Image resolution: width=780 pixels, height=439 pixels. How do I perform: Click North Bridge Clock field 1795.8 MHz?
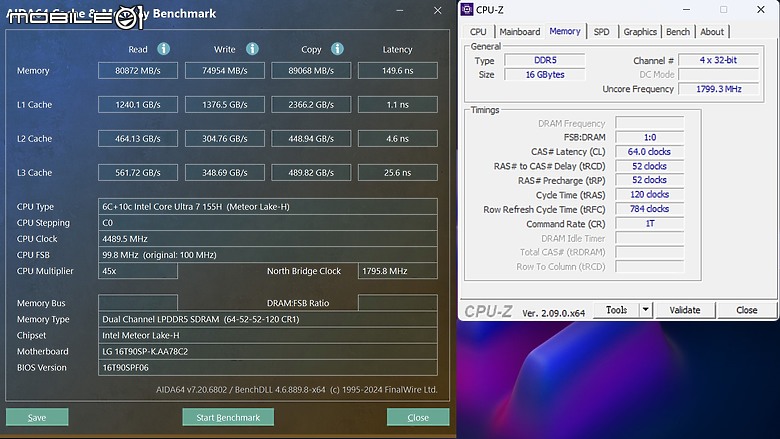[397, 270]
